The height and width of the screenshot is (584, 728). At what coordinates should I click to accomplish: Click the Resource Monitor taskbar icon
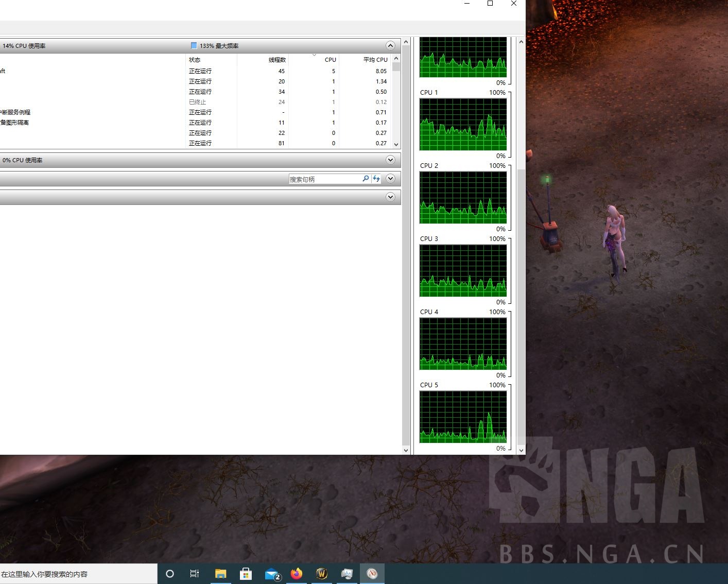click(372, 574)
